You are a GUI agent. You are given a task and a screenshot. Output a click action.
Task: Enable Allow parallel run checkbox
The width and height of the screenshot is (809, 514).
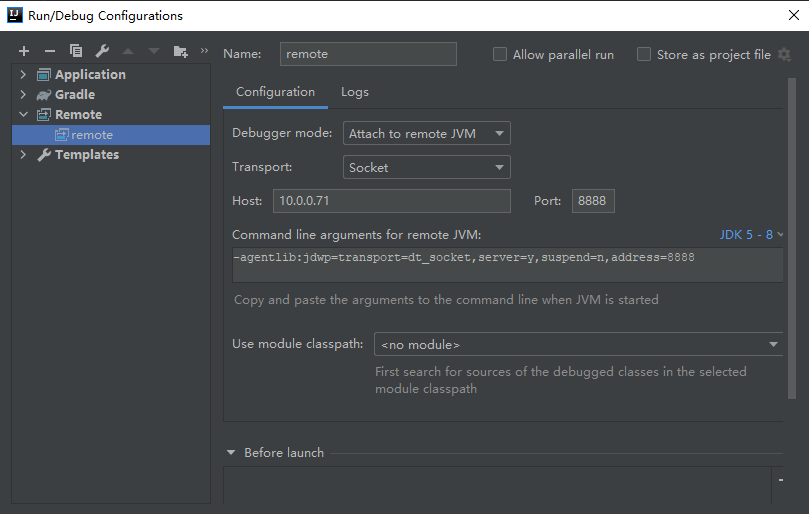click(500, 55)
